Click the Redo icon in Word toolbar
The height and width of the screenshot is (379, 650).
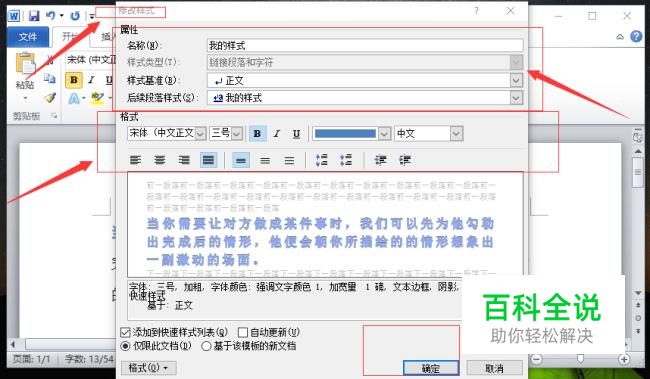(75, 16)
